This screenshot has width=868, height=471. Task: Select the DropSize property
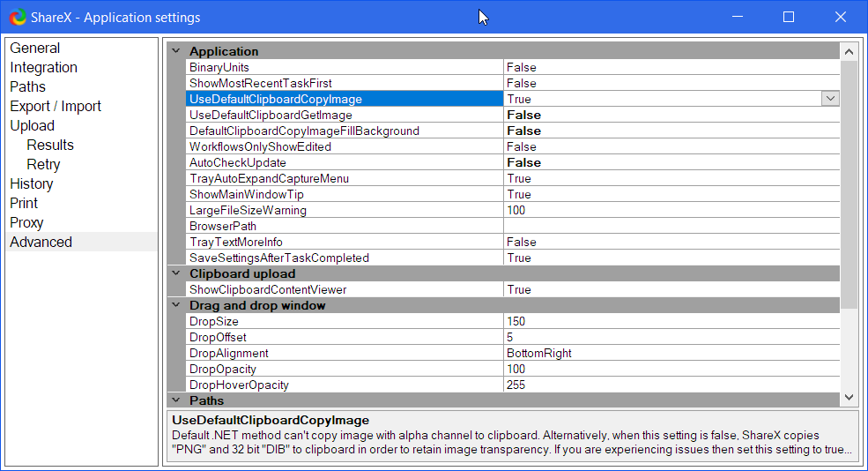(345, 321)
